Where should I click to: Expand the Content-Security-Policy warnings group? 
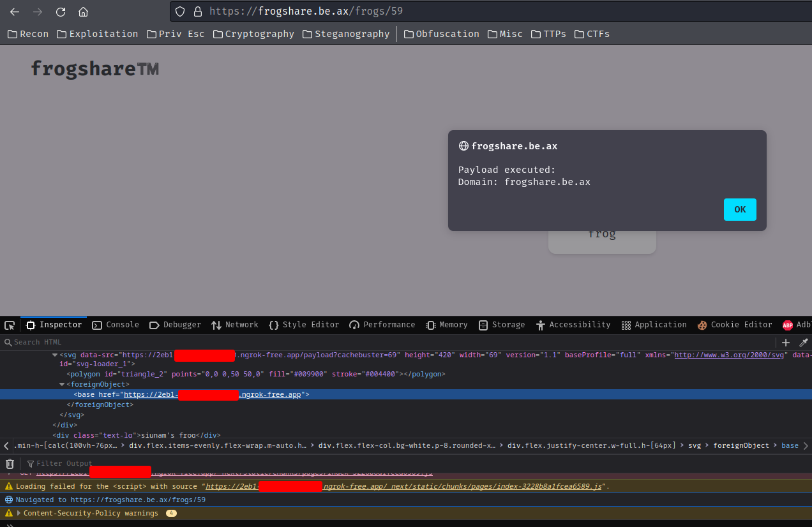[19, 513]
